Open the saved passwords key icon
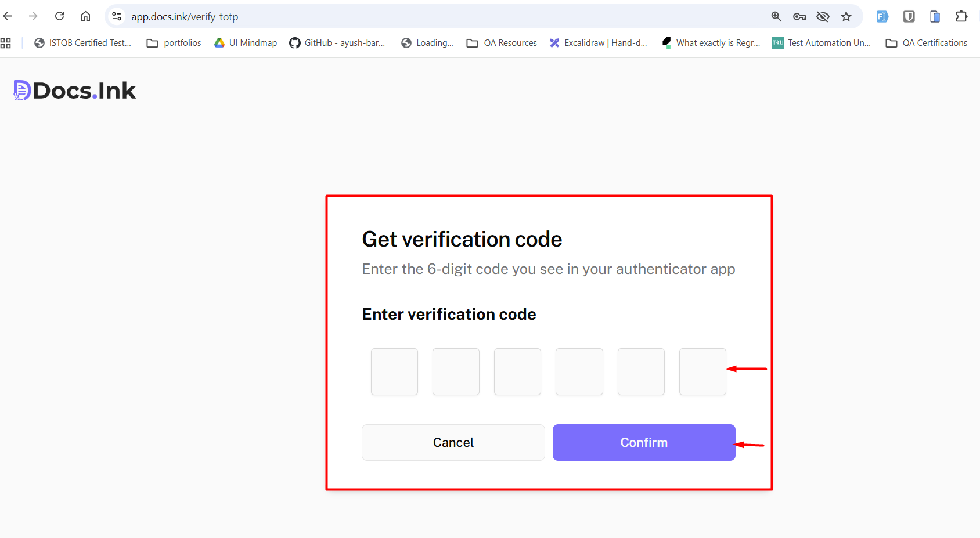This screenshot has height=538, width=980. (799, 16)
